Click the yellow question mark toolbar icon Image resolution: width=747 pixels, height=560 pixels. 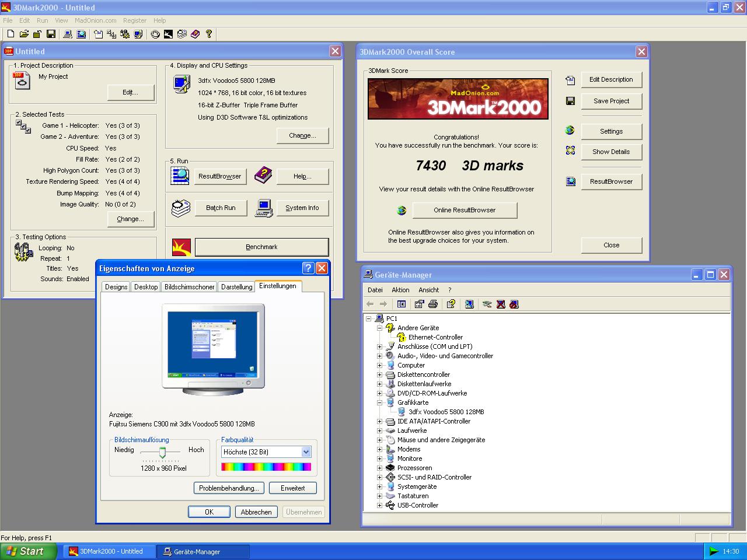tap(208, 34)
